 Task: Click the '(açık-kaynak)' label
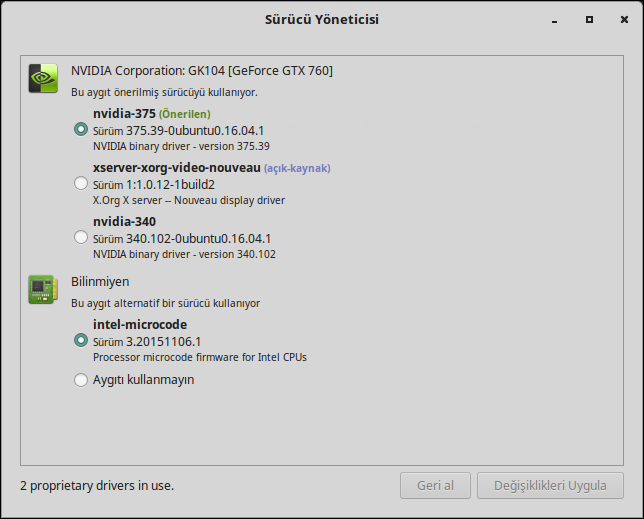point(297,168)
